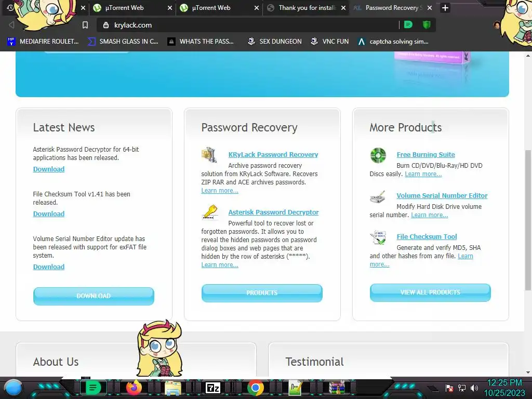Open the WHATS THE PASS... bookmark
The width and height of the screenshot is (532, 399).
201,42
